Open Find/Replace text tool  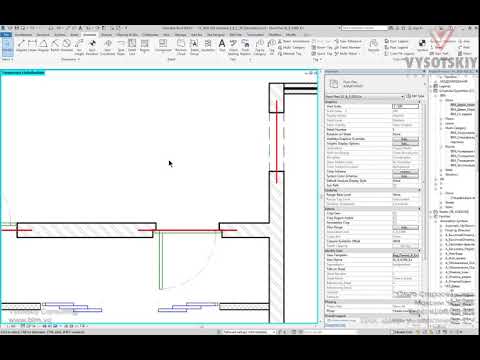(x=245, y=47)
